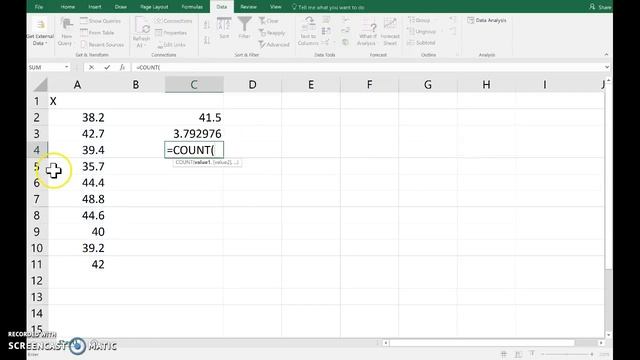Screen dimensions: 640x360
Task: Choose From Table in Get & Transform
Action: (97, 33)
